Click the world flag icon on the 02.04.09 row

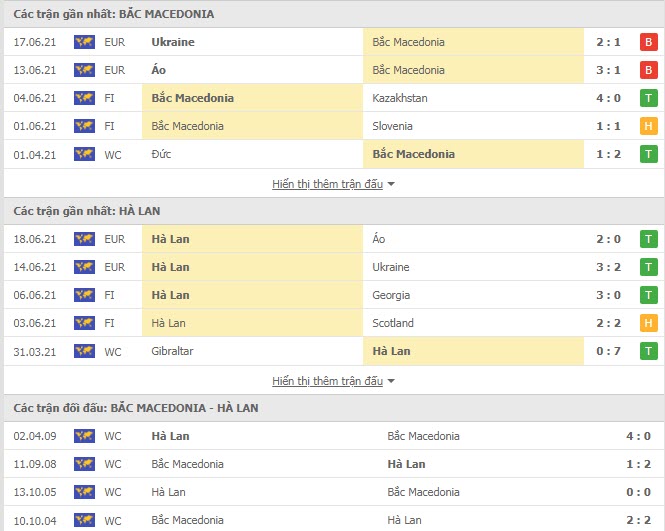(x=84, y=436)
